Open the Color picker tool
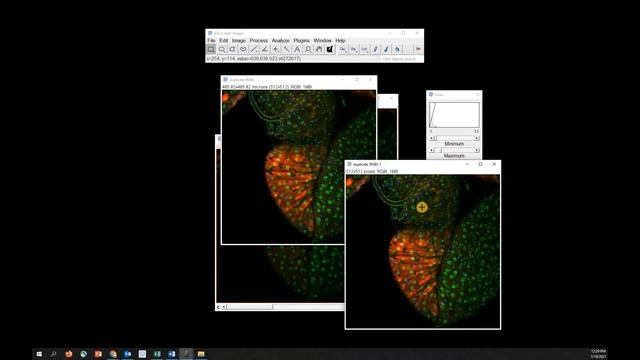The width and height of the screenshot is (640, 360). (330, 49)
